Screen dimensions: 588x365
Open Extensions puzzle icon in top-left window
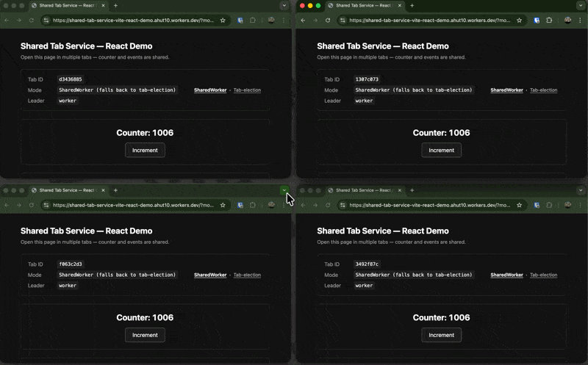[253, 21]
